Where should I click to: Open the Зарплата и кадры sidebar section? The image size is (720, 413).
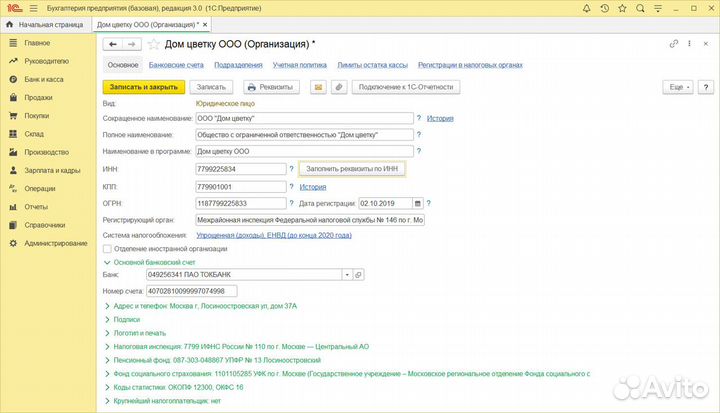click(52, 170)
